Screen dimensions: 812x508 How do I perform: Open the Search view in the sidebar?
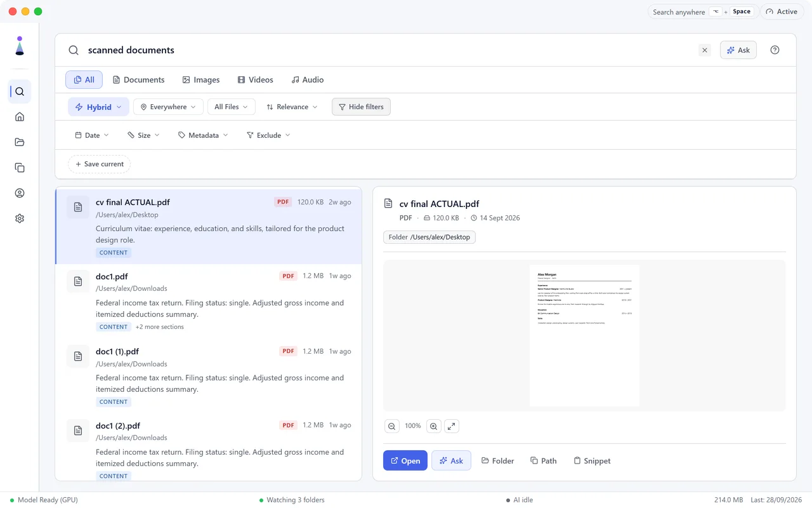coord(20,91)
